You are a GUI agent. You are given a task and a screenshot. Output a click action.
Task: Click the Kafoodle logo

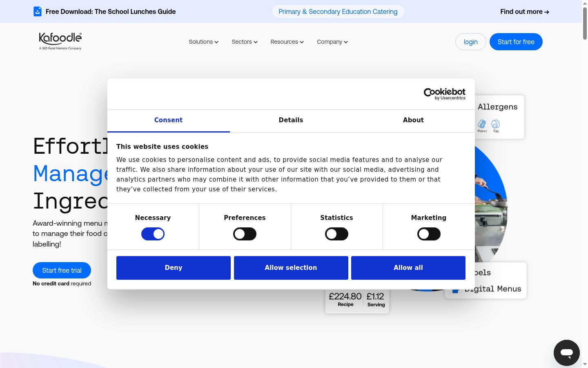60,41
